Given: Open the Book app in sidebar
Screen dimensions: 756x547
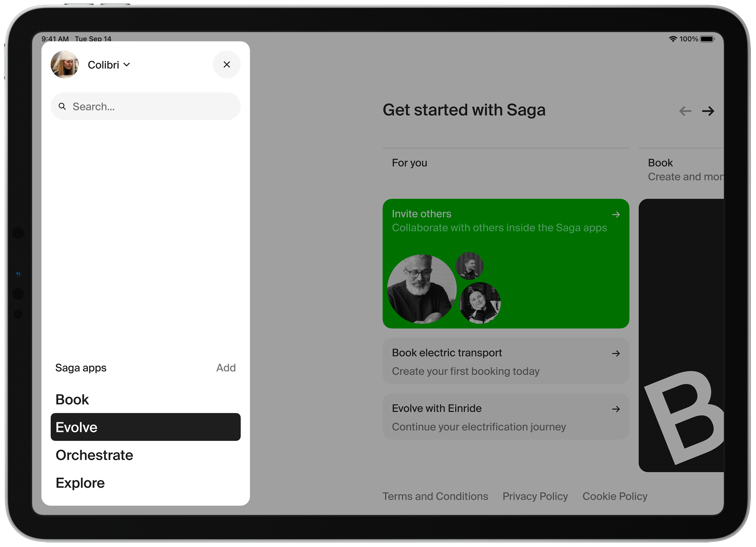Looking at the screenshot, I should (x=72, y=399).
